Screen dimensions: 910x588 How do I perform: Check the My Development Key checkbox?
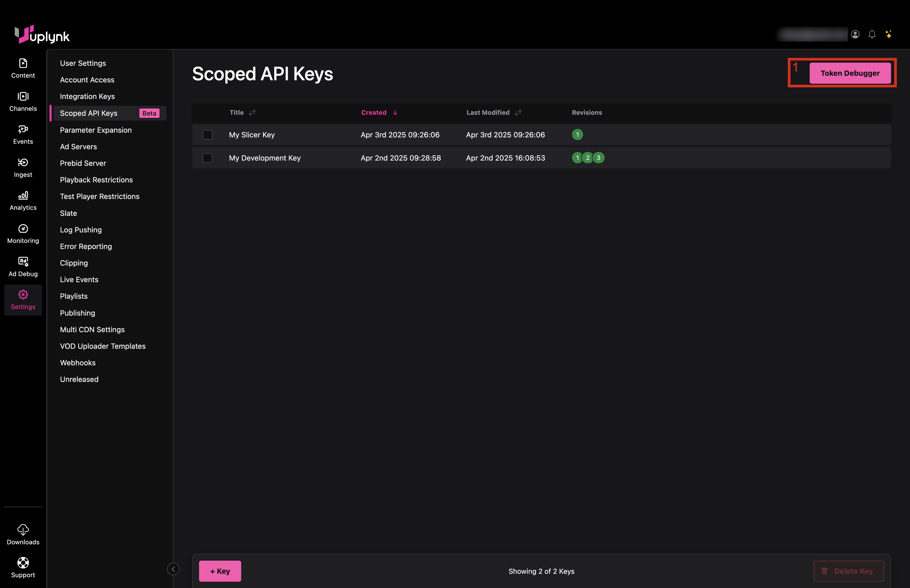pos(207,158)
